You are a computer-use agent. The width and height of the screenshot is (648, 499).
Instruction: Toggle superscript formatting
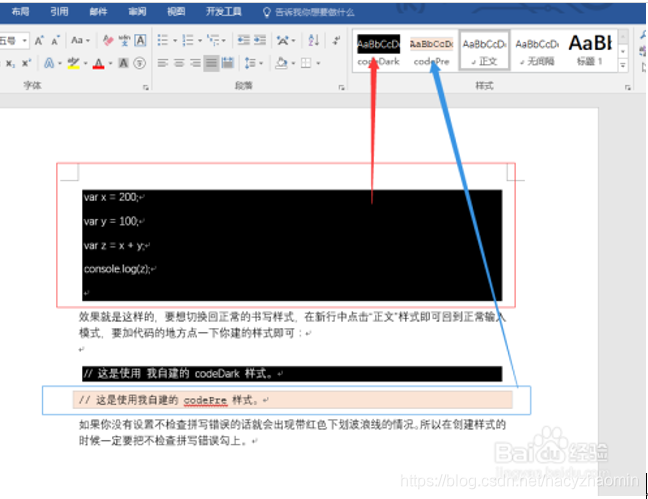(26, 63)
